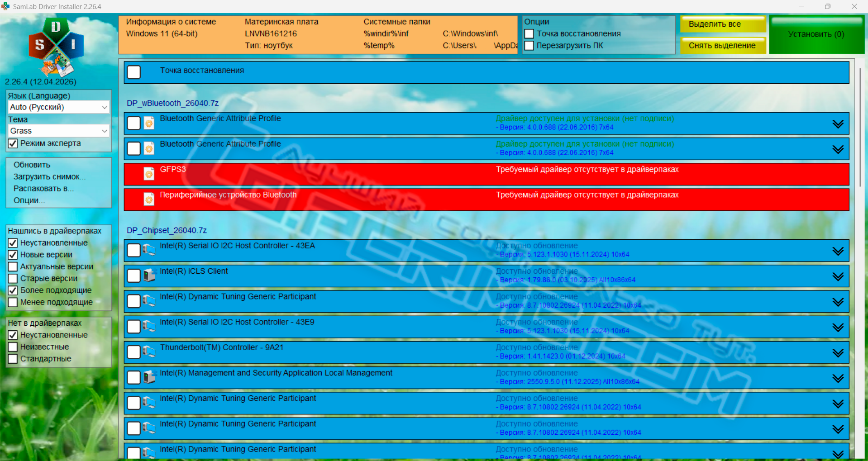
Task: Expand Management and Security Application row chevron
Action: tap(838, 378)
